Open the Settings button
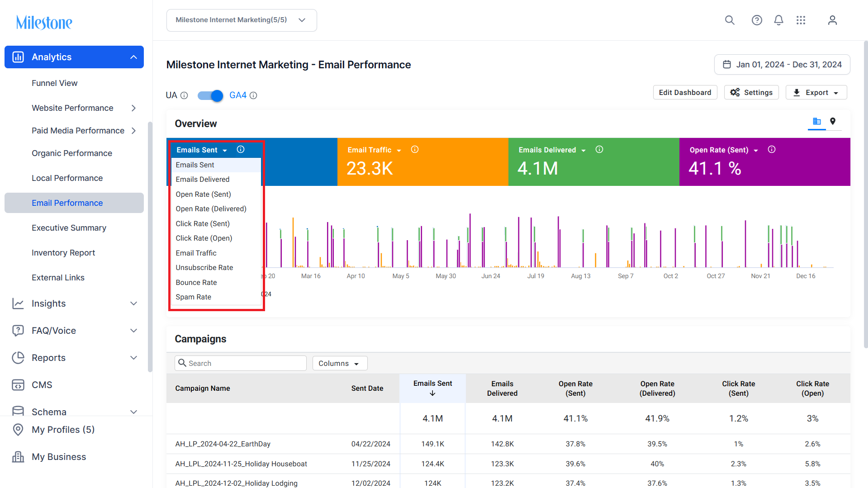Viewport: 868px width, 488px height. pos(751,92)
